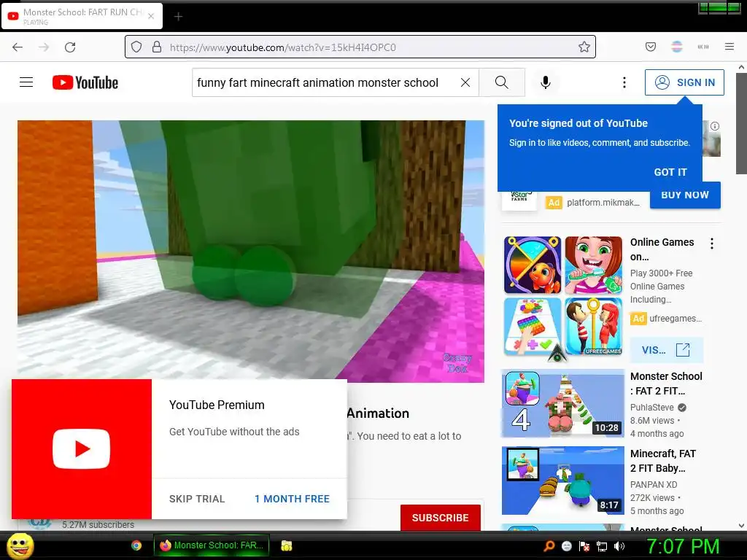Click the red SUBSCRIBE button

(440, 518)
